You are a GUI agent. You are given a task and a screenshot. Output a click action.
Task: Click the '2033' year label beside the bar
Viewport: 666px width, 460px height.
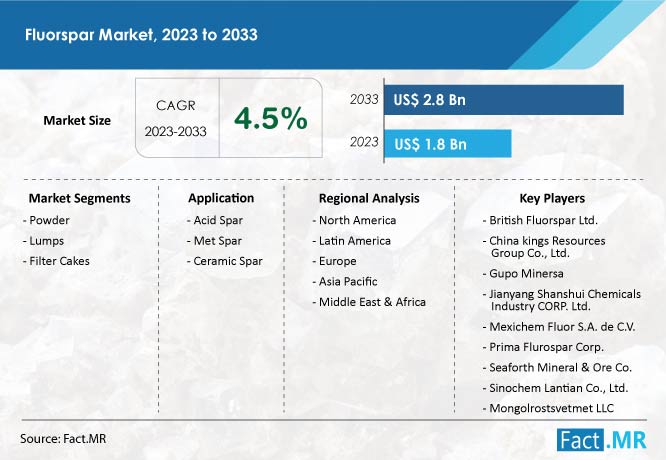364,99
